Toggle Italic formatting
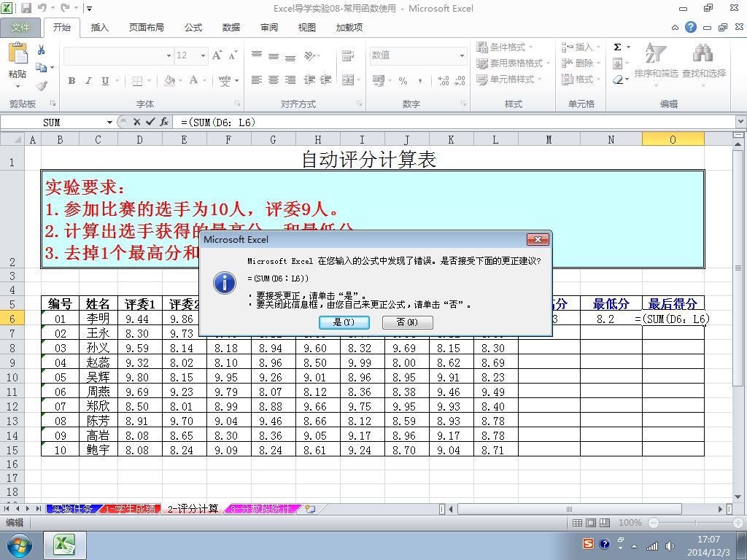Image resolution: width=747 pixels, height=560 pixels. [88, 80]
